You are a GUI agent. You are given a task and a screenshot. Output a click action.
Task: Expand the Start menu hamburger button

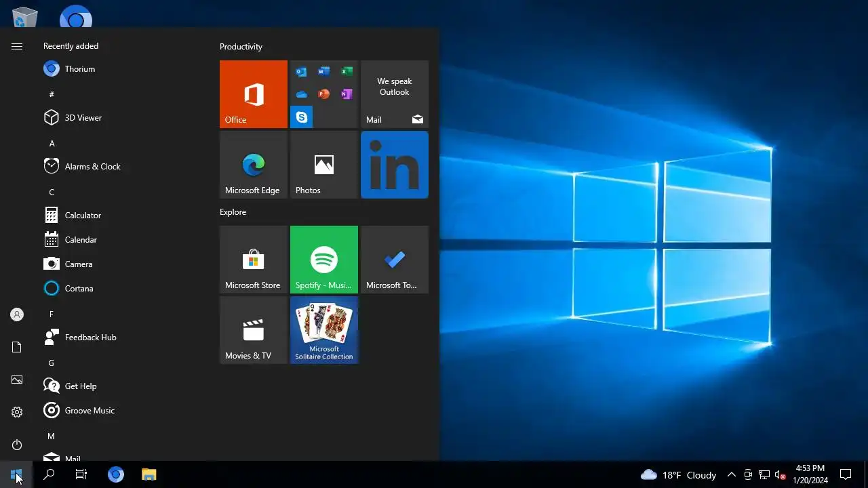pos(17,46)
